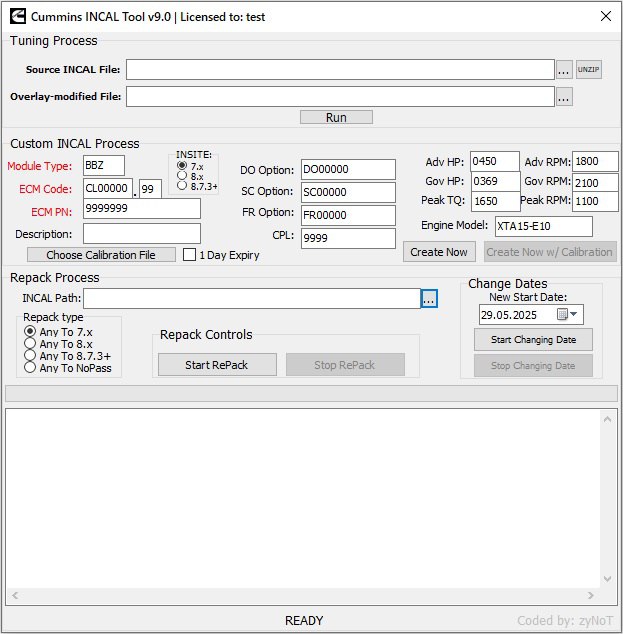Click Stop Changing Date button
The width and height of the screenshot is (623, 634).
(533, 366)
